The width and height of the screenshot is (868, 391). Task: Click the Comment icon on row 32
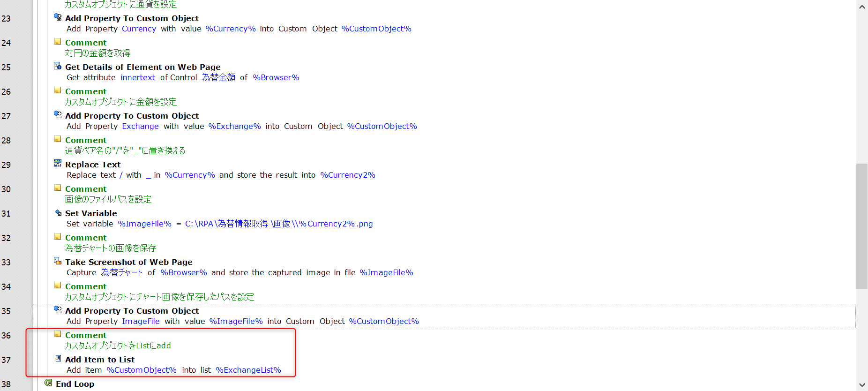(x=58, y=237)
